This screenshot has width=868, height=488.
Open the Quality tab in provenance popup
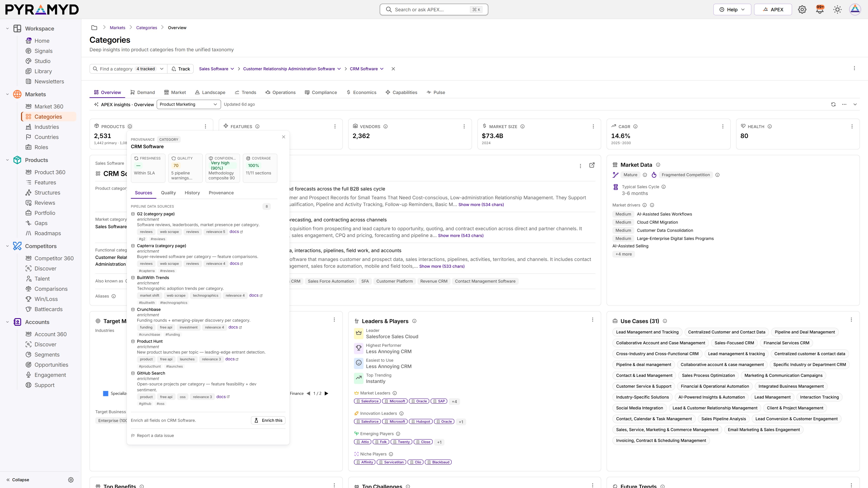(168, 193)
